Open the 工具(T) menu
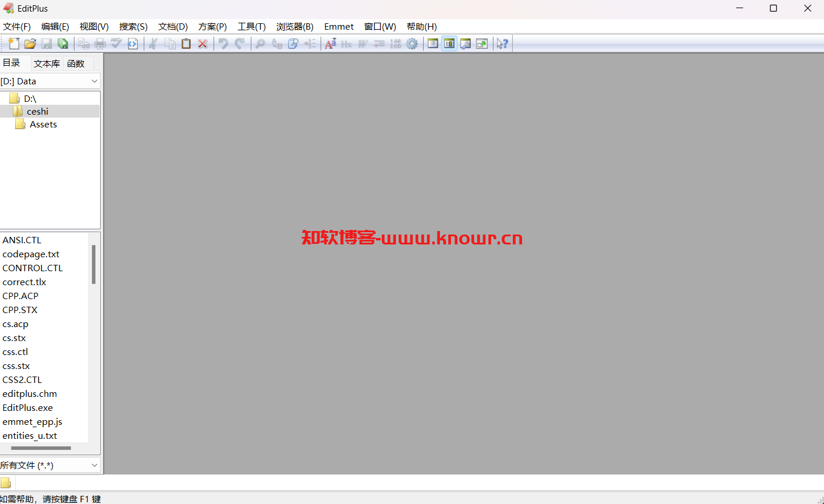 tap(251, 27)
